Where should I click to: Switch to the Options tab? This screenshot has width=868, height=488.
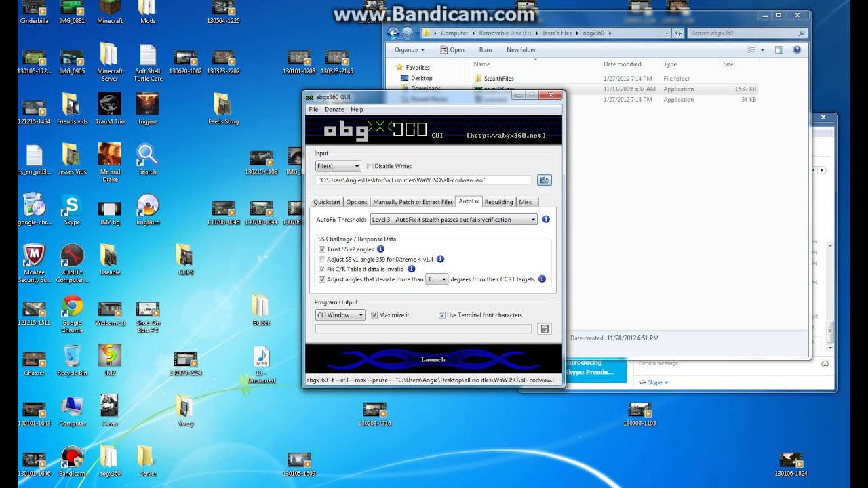point(357,202)
